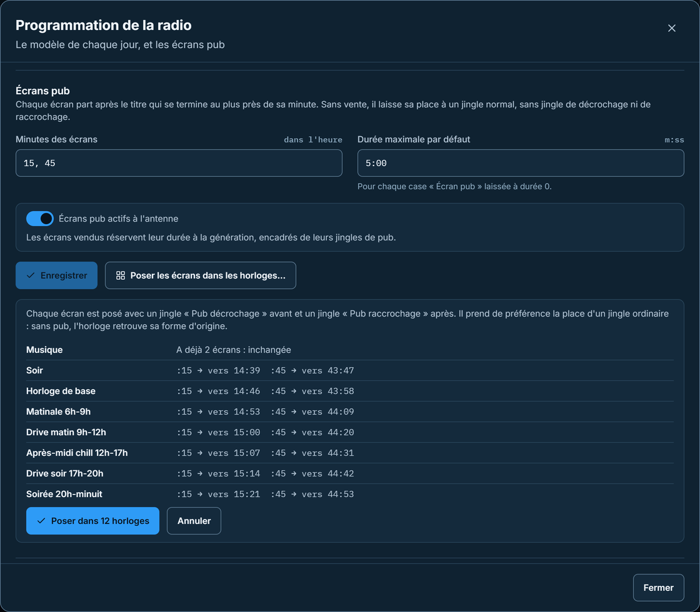
Task: Select the Drive soir 17h-20h row
Action: click(349, 473)
